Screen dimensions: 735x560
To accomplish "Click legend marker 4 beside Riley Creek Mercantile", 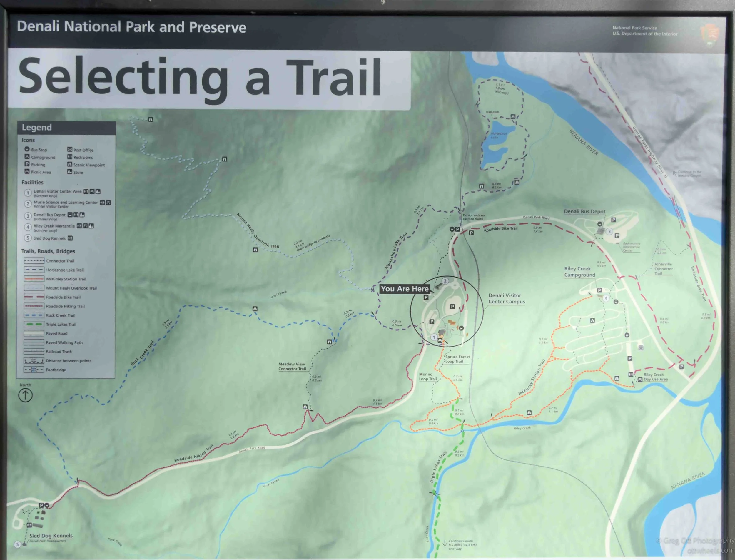I will pyautogui.click(x=28, y=227).
